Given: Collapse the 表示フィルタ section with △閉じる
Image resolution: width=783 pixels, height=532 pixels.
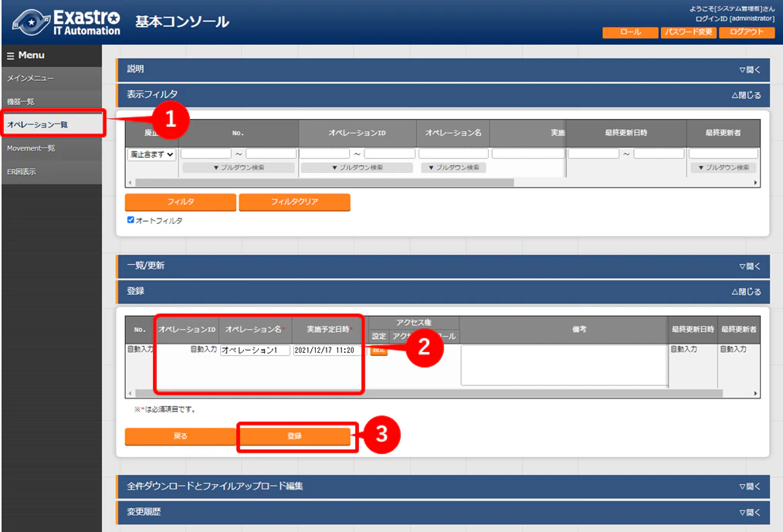Looking at the screenshot, I should tap(746, 95).
